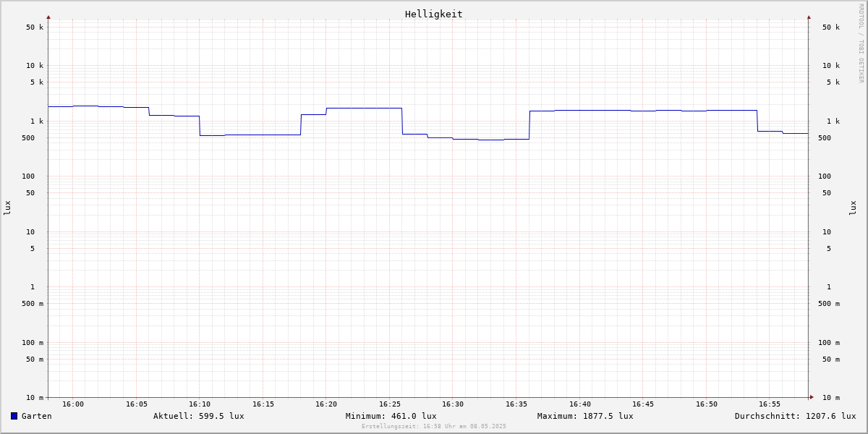Click the 16:30 time axis label
868x434 pixels.
[453, 404]
